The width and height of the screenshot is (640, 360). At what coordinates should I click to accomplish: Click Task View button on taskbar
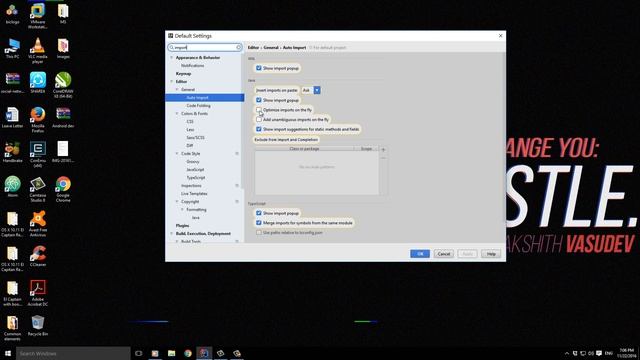[138, 353]
